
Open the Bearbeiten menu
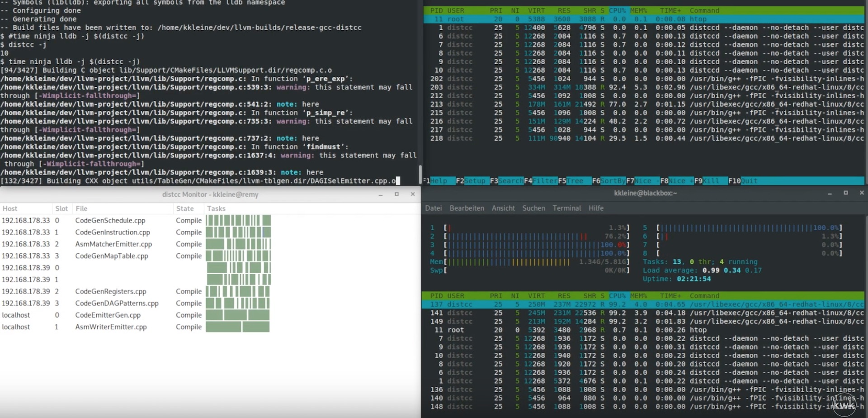(467, 208)
